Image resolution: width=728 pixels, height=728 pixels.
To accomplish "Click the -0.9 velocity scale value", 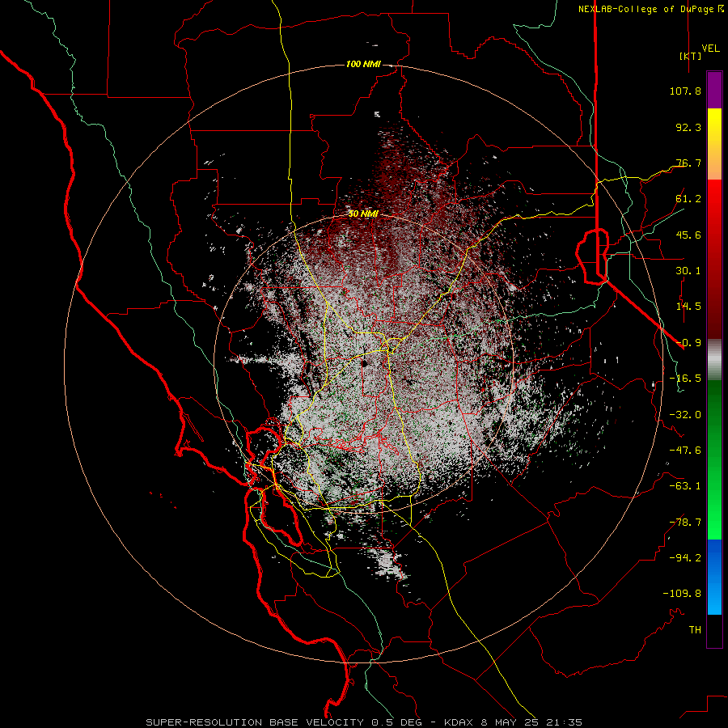I will (x=688, y=343).
